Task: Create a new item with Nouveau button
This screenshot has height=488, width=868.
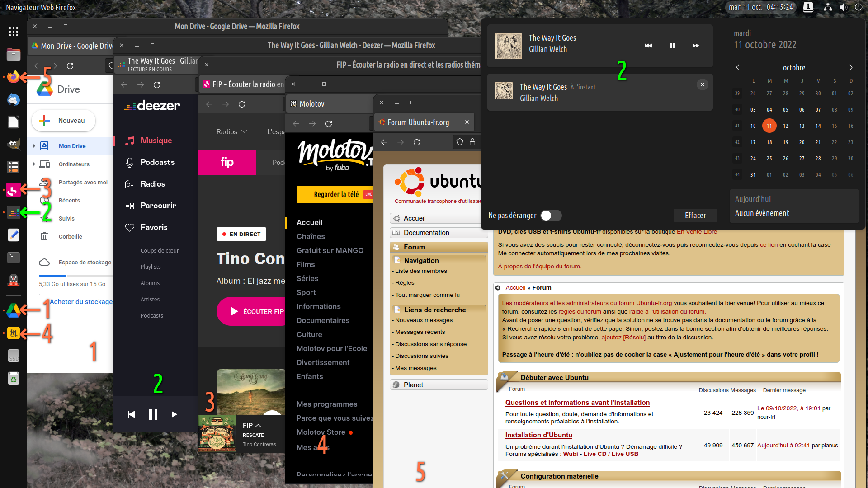Action: click(63, 121)
